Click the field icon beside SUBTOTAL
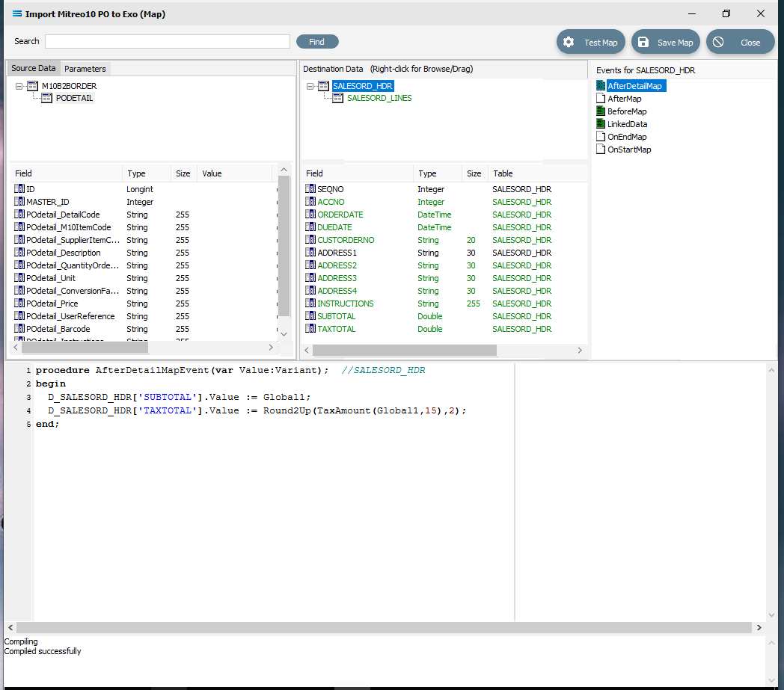 (x=310, y=316)
